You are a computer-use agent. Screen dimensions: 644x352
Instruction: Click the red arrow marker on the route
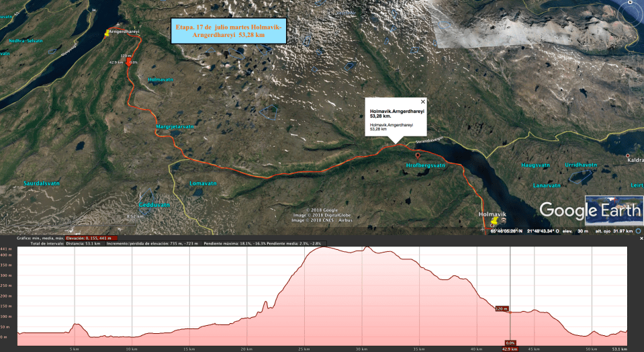pos(128,62)
